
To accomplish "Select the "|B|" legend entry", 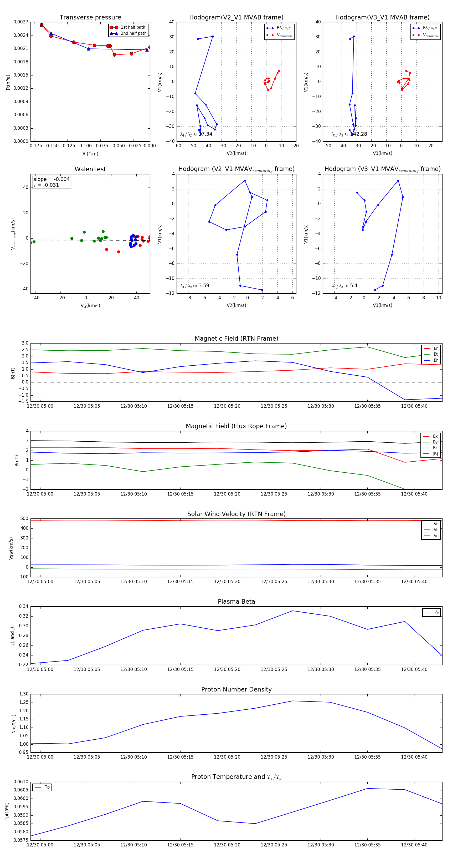I will point(431,454).
